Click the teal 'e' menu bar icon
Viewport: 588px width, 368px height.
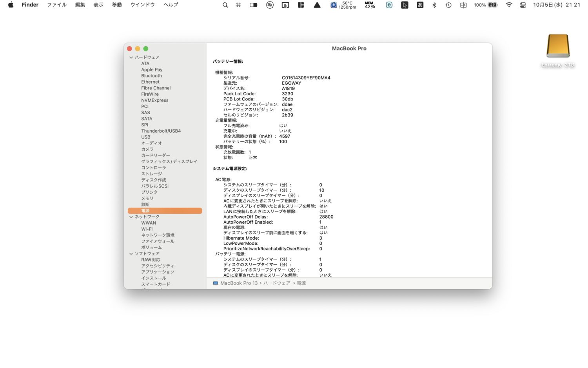click(x=389, y=5)
